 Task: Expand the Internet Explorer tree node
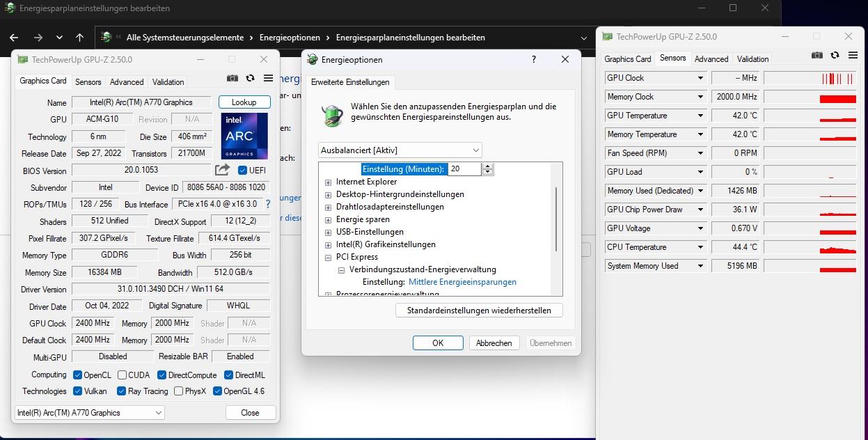328,182
